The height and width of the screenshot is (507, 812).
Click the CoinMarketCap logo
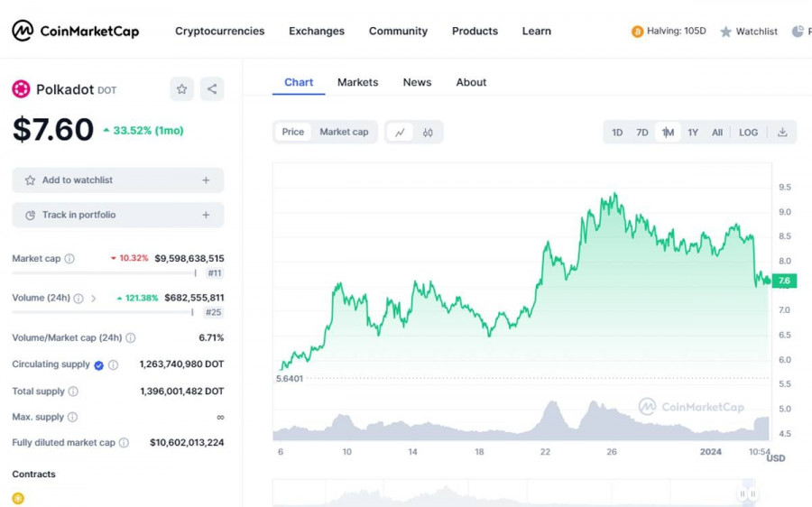[x=75, y=31]
